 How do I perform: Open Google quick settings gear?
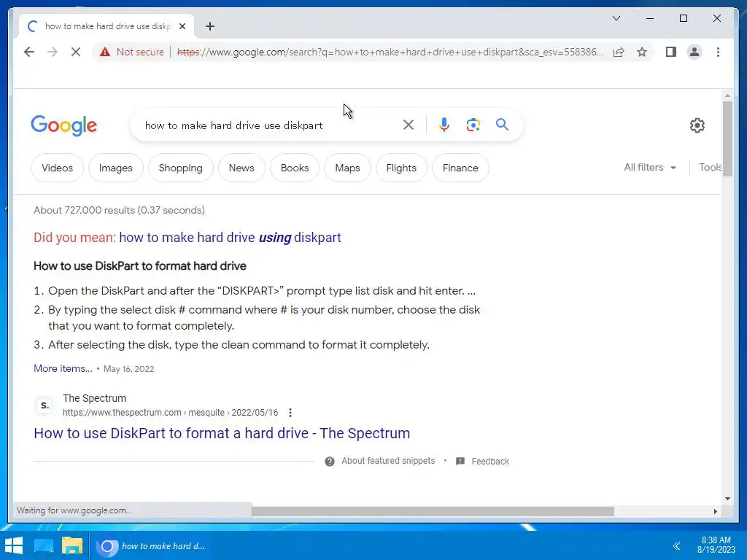pos(697,125)
